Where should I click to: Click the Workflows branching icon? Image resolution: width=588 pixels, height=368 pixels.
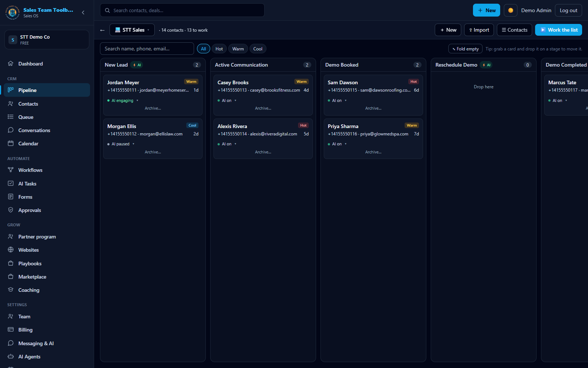[11, 170]
